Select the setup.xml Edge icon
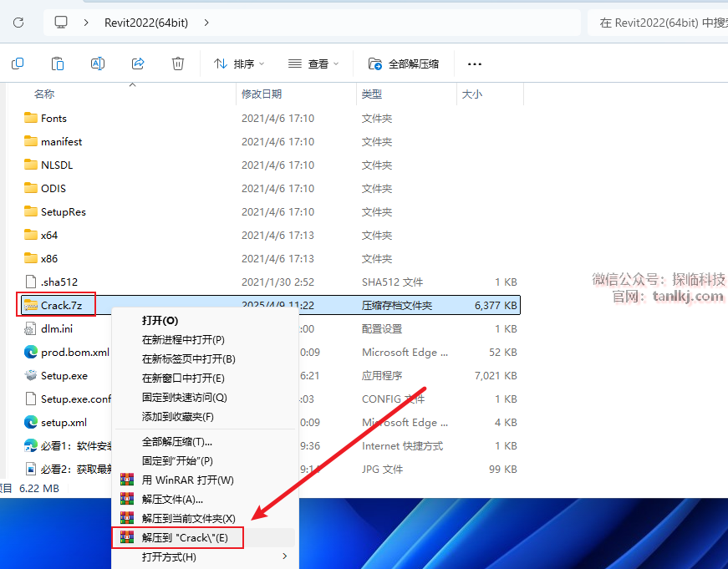The image size is (728, 569). (31, 422)
